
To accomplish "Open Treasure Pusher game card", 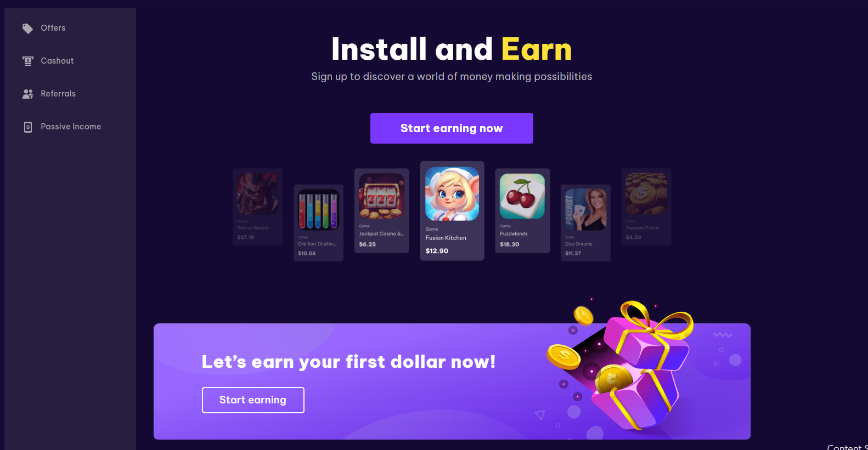I will point(646,207).
